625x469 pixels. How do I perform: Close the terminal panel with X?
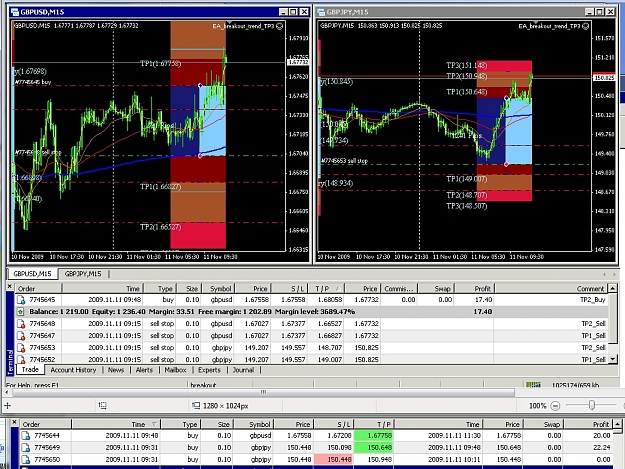pyautogui.click(x=10, y=287)
